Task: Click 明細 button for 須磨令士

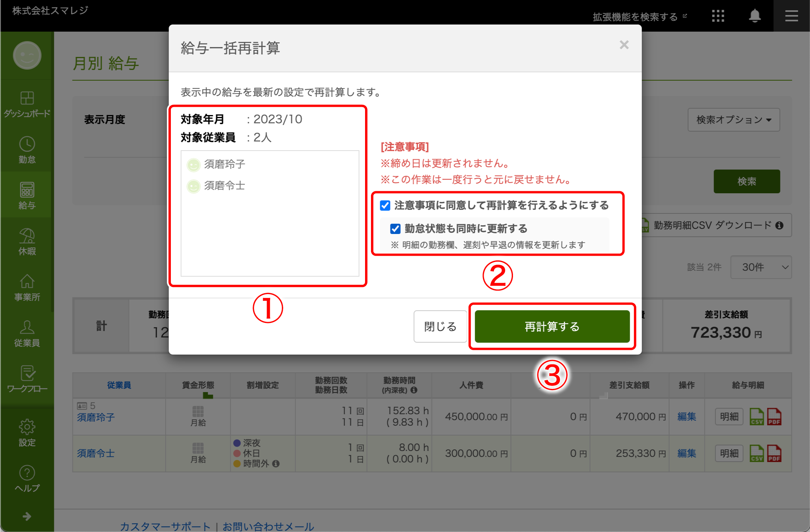Action: point(729,453)
